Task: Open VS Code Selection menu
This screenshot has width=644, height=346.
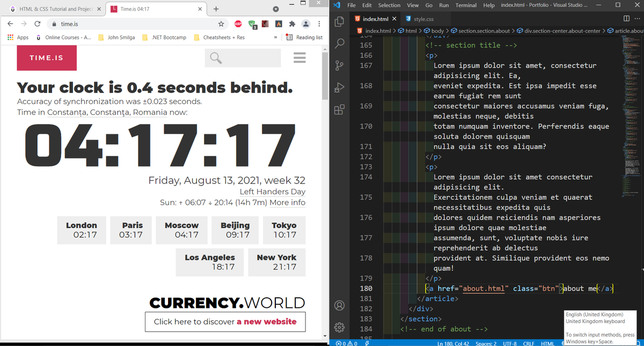Action: point(389,5)
